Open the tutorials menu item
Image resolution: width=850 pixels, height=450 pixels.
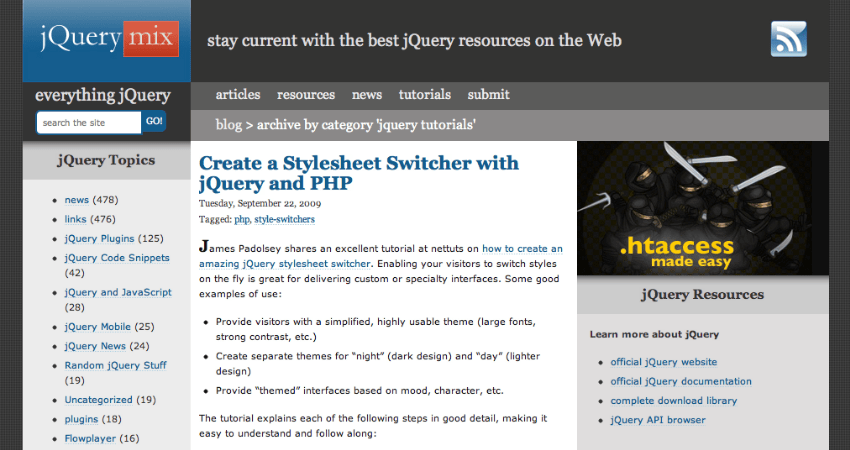[425, 94]
